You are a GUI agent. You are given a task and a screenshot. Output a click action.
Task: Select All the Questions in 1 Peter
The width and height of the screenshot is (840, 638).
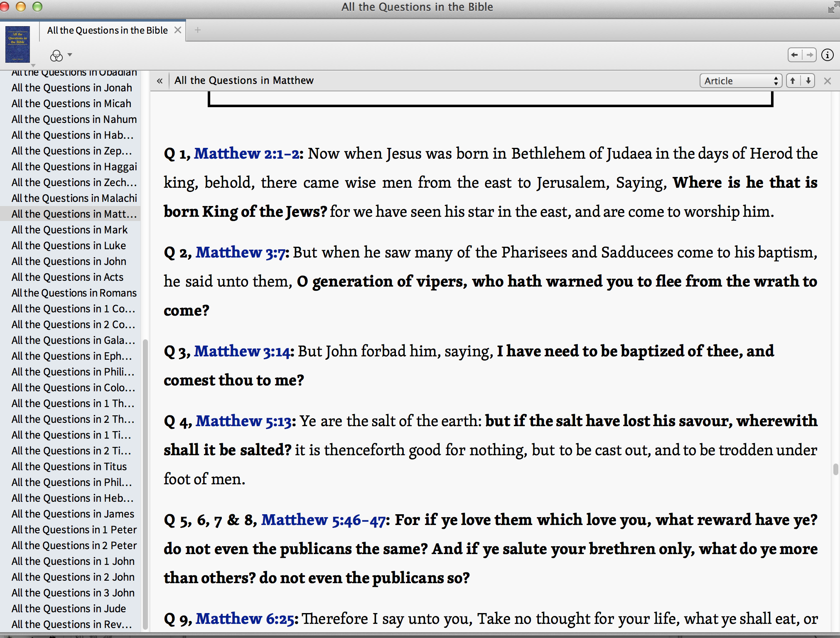pyautogui.click(x=74, y=530)
